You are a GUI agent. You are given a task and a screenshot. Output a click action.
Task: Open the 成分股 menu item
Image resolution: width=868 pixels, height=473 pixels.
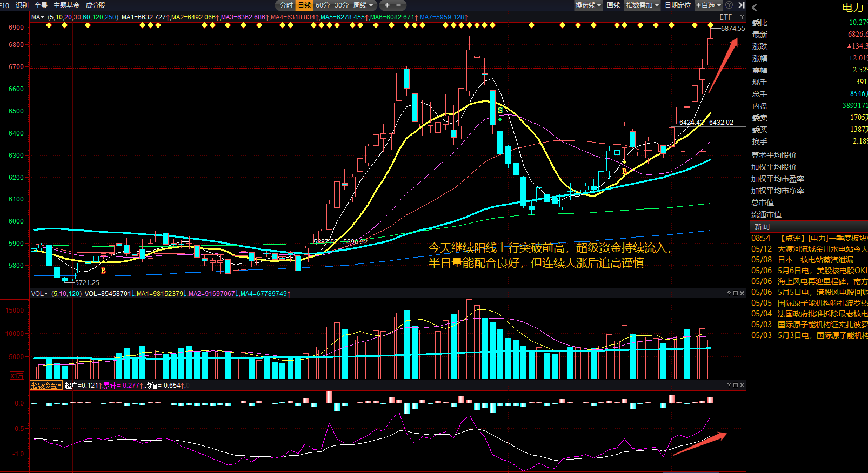[x=96, y=5]
